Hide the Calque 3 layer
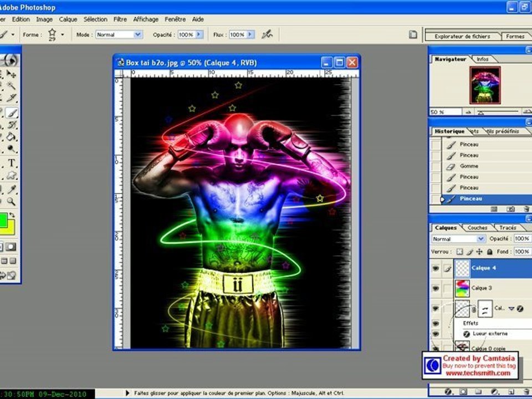Image resolution: width=532 pixels, height=399 pixels. pyautogui.click(x=436, y=288)
